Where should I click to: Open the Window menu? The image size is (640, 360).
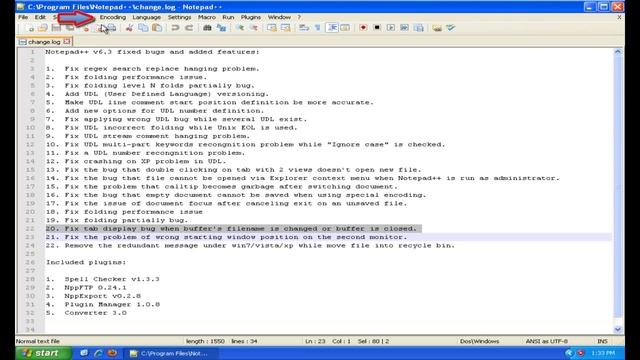[x=279, y=17]
